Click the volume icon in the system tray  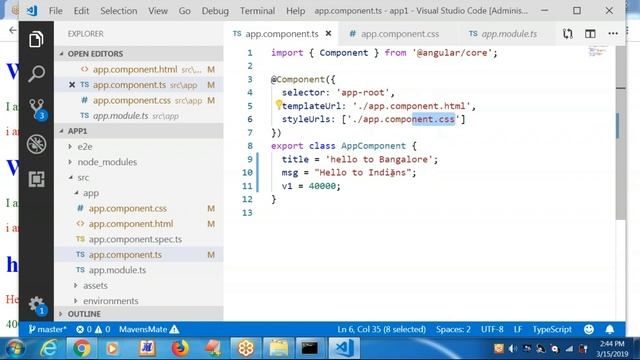click(513, 349)
